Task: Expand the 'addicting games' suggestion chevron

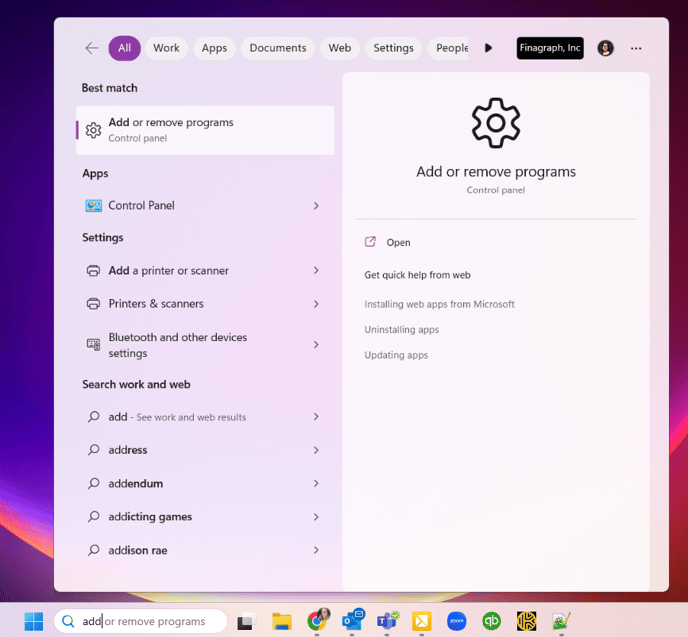Action: (x=316, y=517)
